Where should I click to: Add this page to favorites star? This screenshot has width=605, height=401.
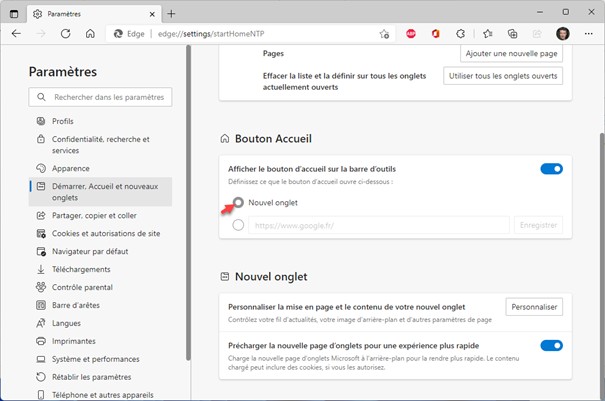tap(384, 34)
